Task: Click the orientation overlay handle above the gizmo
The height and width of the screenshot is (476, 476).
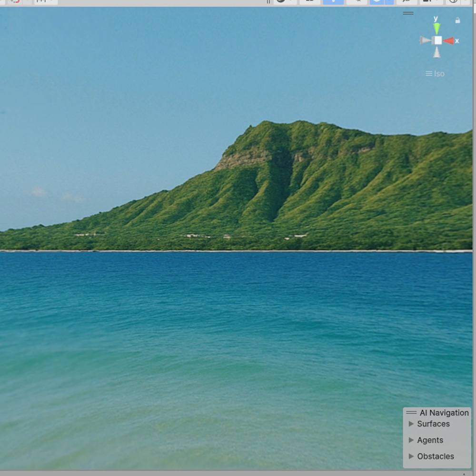Action: [408, 13]
